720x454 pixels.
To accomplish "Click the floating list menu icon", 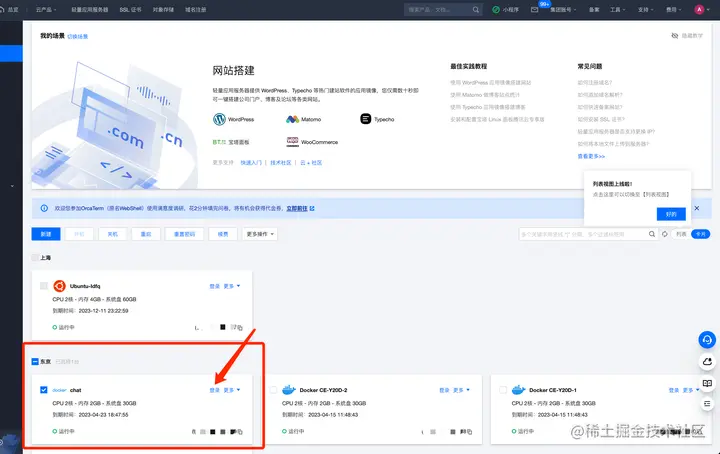I will (707, 404).
